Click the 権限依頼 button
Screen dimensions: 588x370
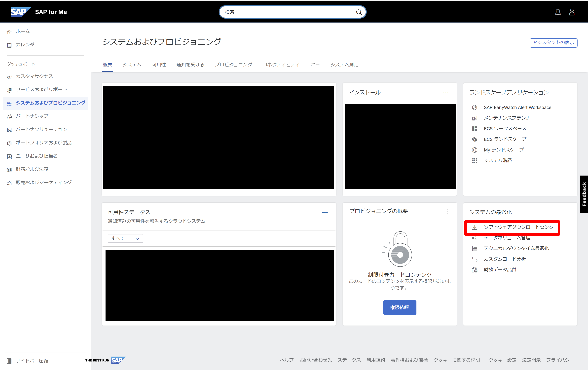400,307
